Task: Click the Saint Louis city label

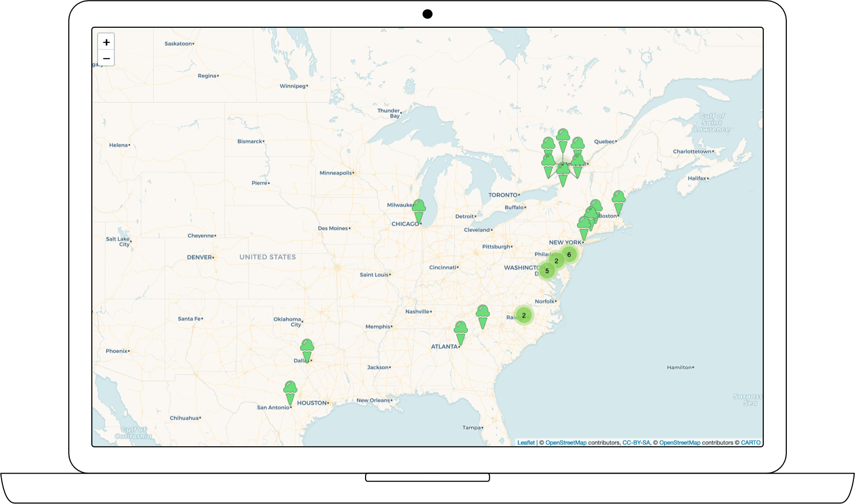Action: tap(374, 275)
